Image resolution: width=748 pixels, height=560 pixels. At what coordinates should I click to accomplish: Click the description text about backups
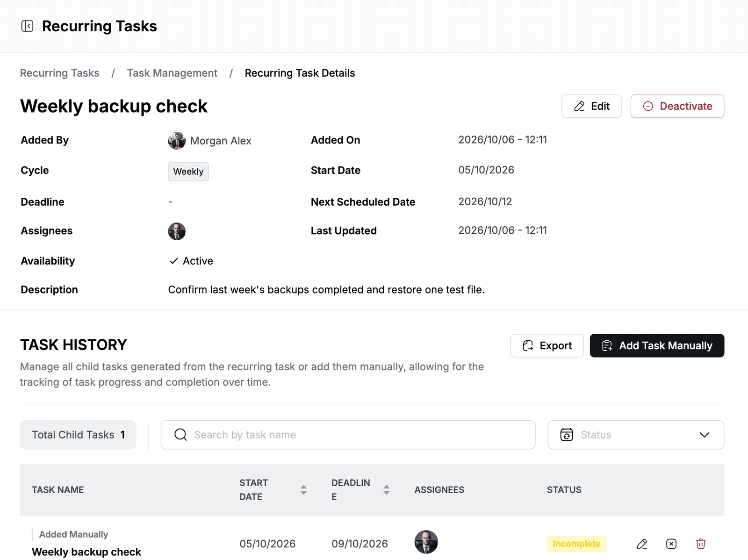[x=326, y=290]
